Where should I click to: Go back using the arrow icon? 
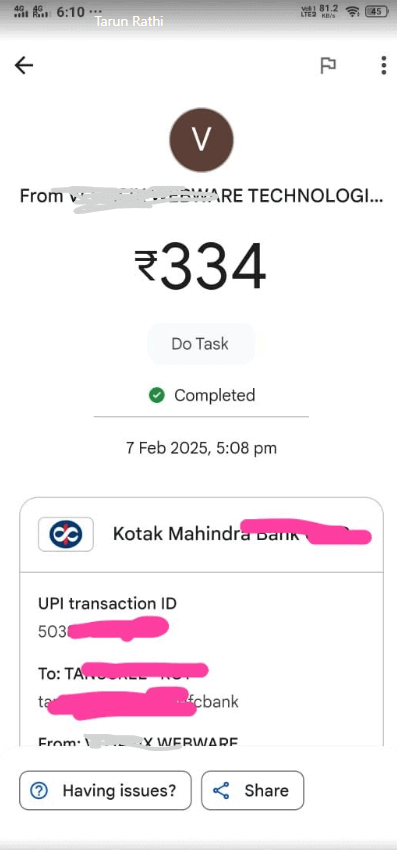[x=23, y=66]
